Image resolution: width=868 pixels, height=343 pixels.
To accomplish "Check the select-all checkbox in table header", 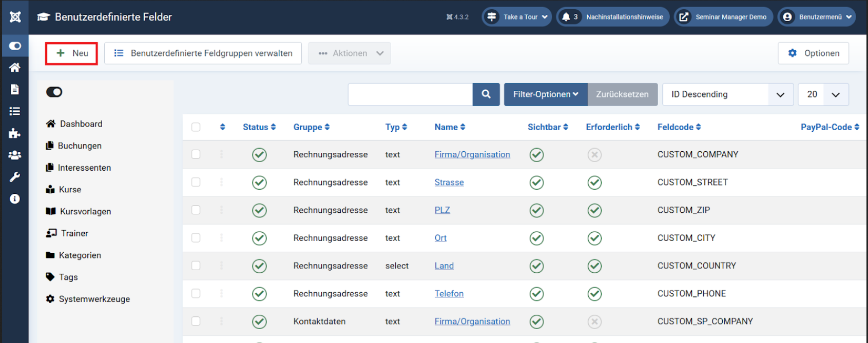I will tap(196, 127).
